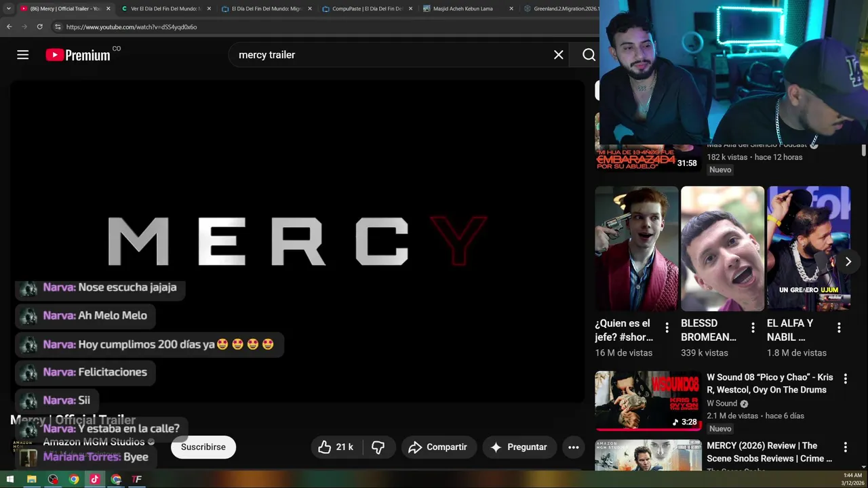Image resolution: width=868 pixels, height=488 pixels.
Task: Click Mariana Torres 'Byee' chat message
Action: (86, 457)
